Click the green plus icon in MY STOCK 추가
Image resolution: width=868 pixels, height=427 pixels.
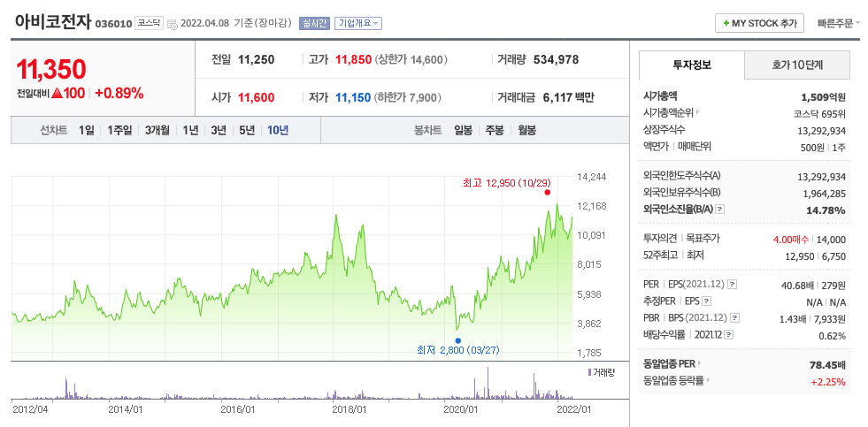point(726,24)
